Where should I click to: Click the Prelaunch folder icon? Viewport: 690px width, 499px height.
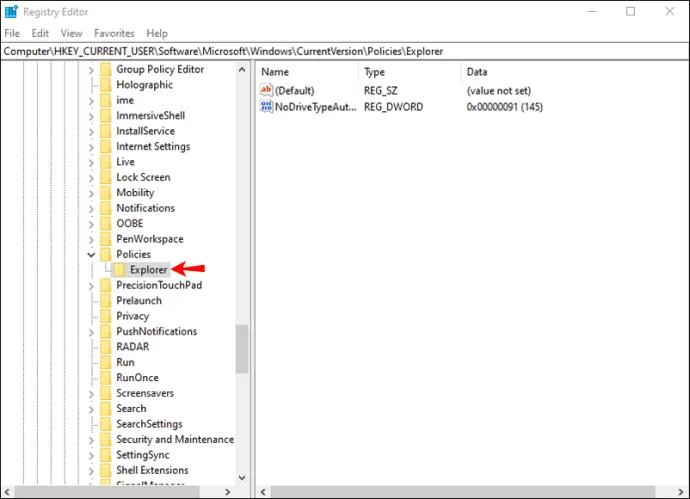[106, 301]
